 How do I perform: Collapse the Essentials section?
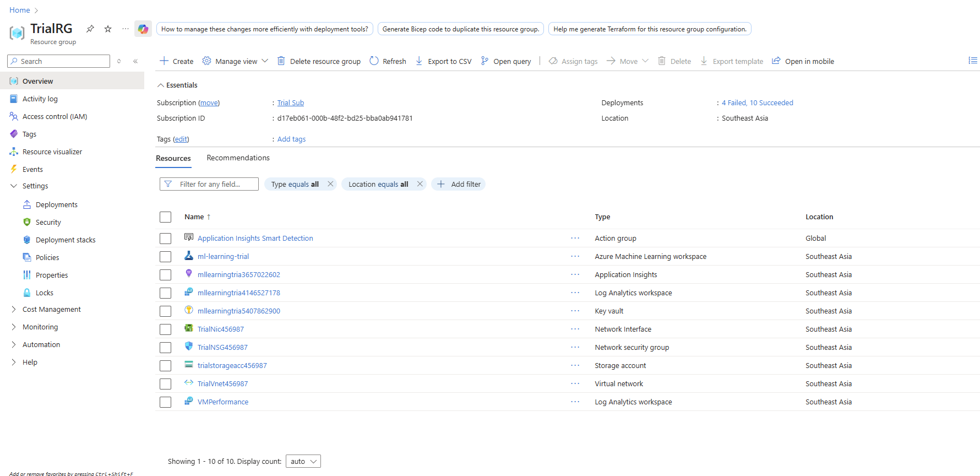point(161,85)
